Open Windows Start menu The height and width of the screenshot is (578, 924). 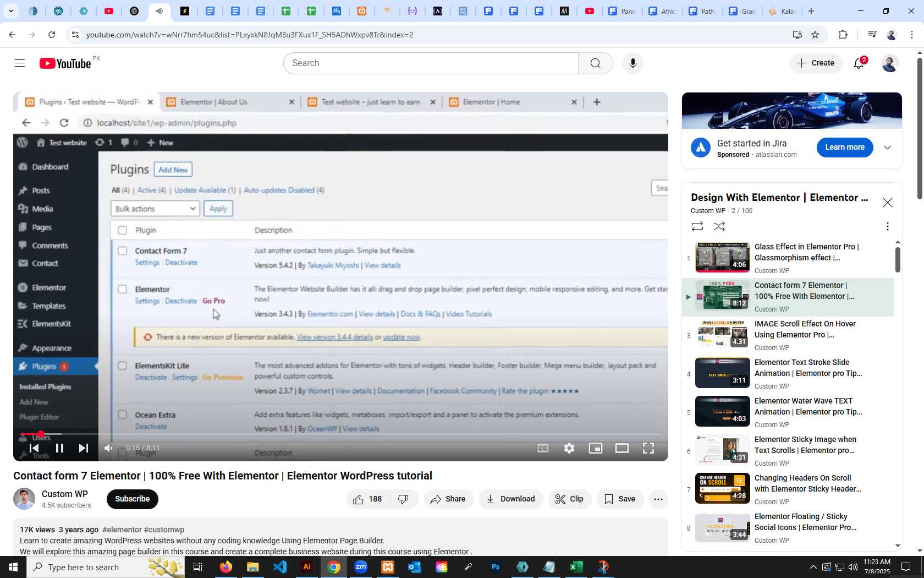[13, 567]
